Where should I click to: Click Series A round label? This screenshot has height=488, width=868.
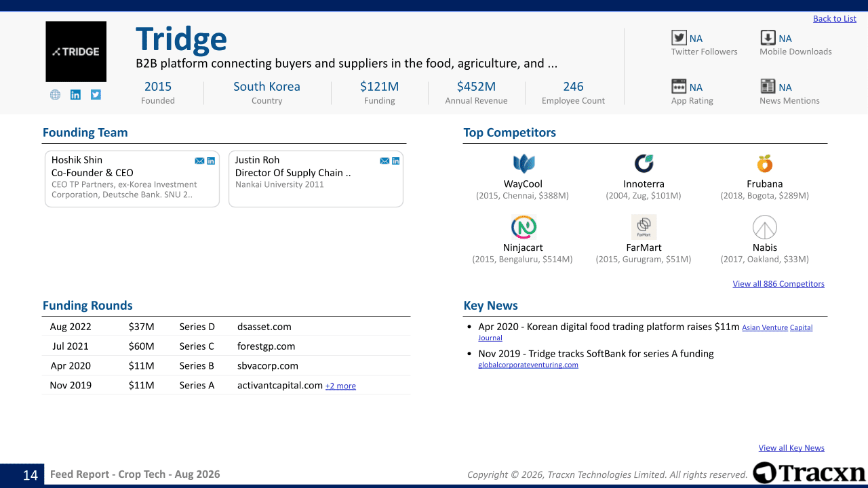point(197,386)
